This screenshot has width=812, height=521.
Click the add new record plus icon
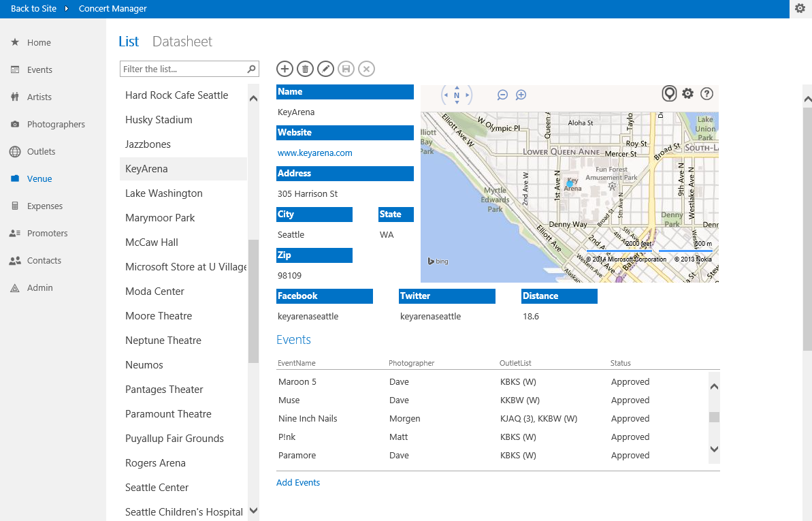(x=285, y=69)
